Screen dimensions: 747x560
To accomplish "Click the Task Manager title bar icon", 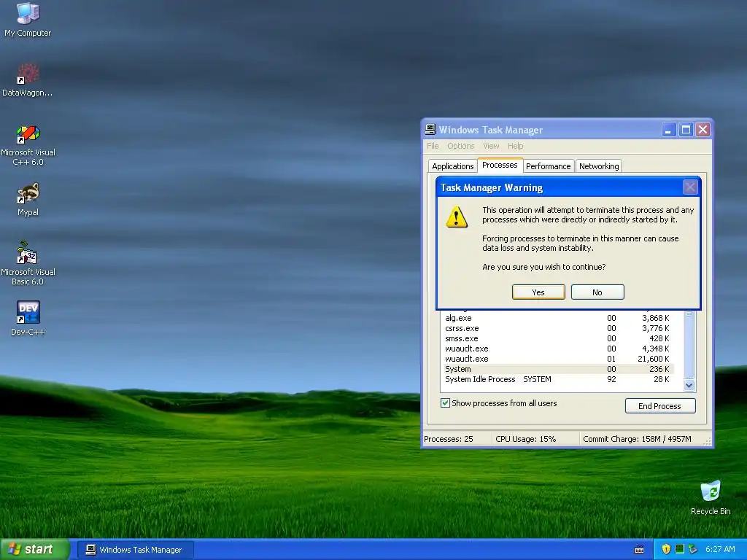I will click(x=430, y=130).
